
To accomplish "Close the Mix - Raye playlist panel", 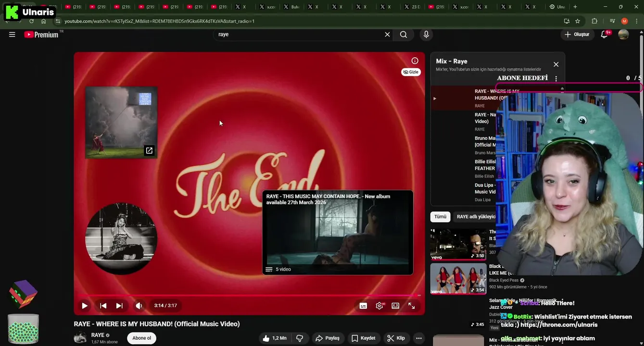I will (556, 64).
